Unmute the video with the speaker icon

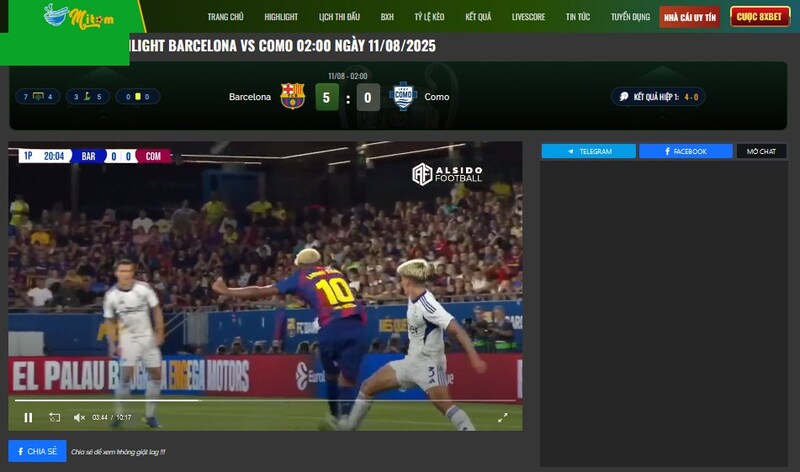tap(79, 417)
